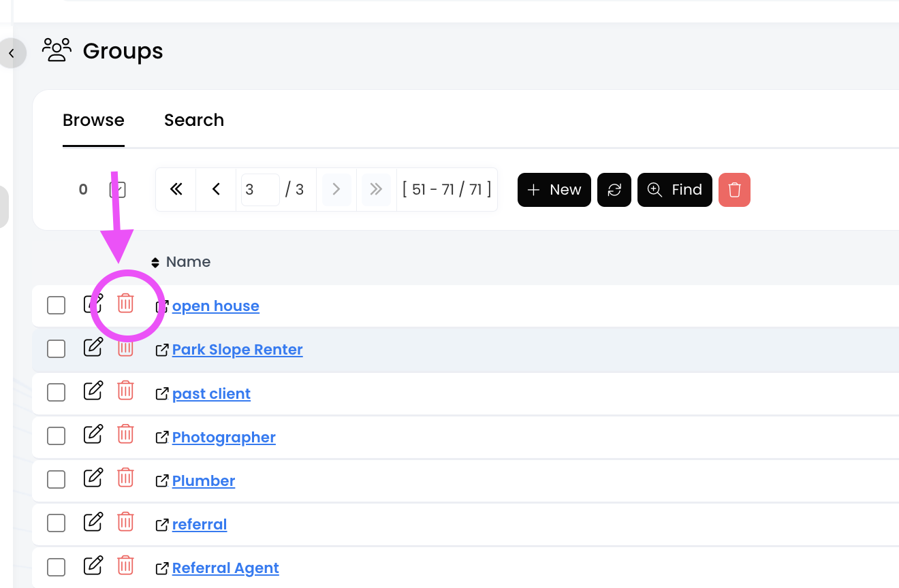
Task: Click the refresh list icon button
Action: [x=614, y=190]
